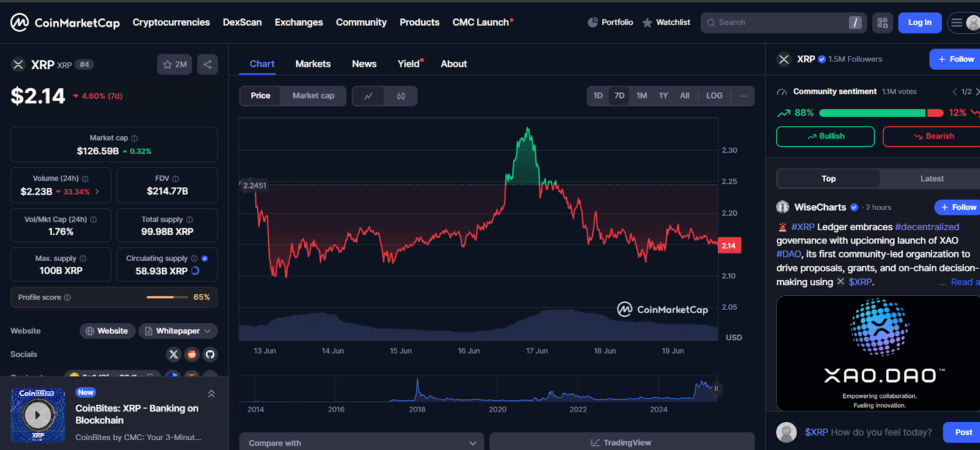
Task: Set chart range to 7D
Action: (619, 96)
